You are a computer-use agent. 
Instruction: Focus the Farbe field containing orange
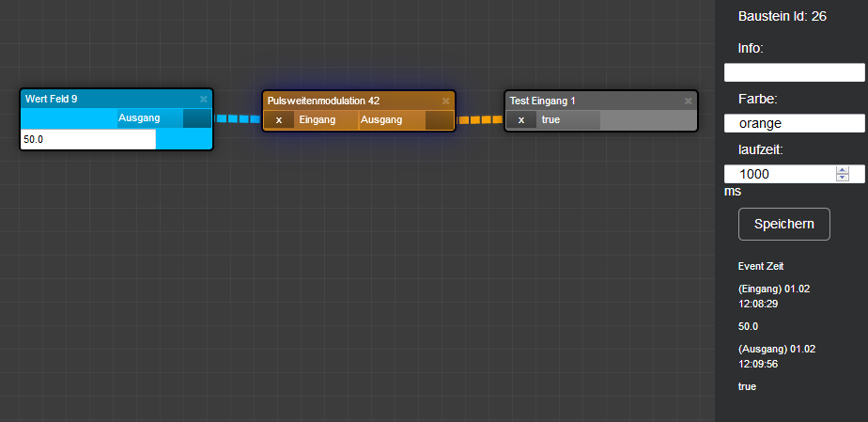795,123
